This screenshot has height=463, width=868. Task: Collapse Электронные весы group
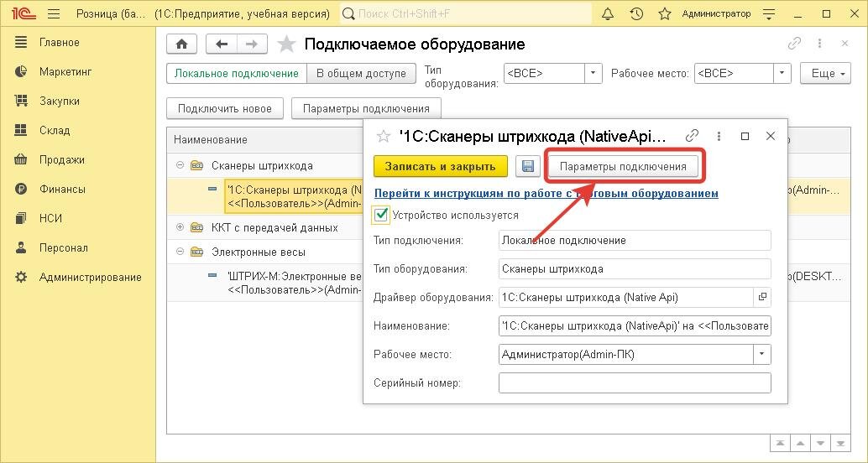(x=180, y=252)
